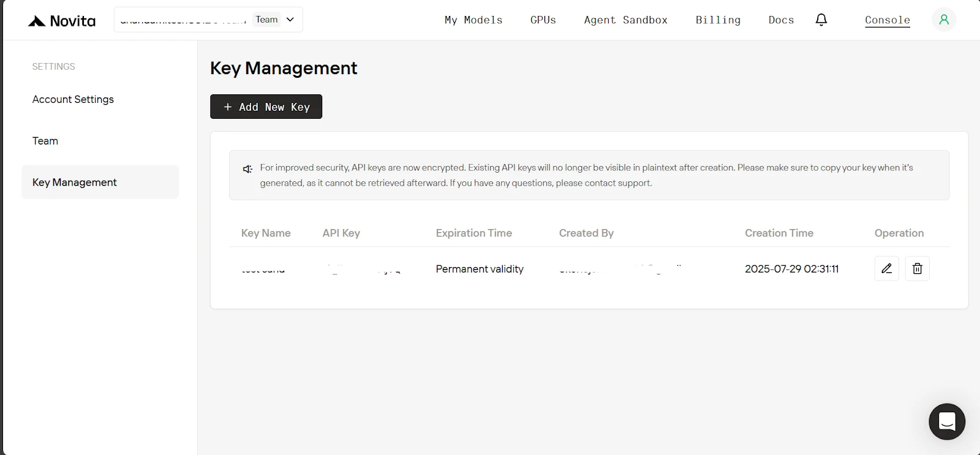Image resolution: width=980 pixels, height=455 pixels.
Task: Click the Key Name column header
Action: (x=266, y=233)
